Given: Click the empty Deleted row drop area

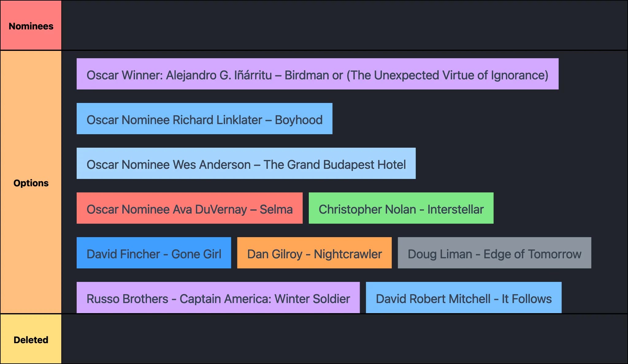Looking at the screenshot, I should [x=344, y=339].
